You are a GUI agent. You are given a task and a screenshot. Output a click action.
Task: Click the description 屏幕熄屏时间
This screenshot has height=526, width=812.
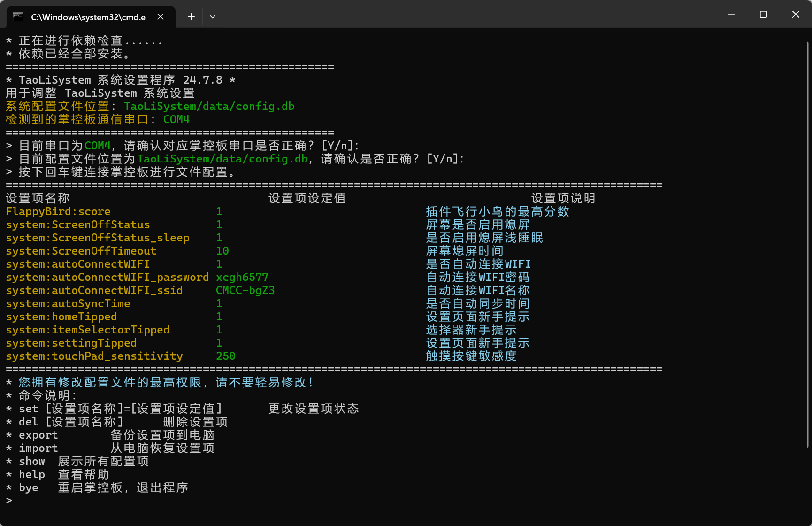click(465, 251)
